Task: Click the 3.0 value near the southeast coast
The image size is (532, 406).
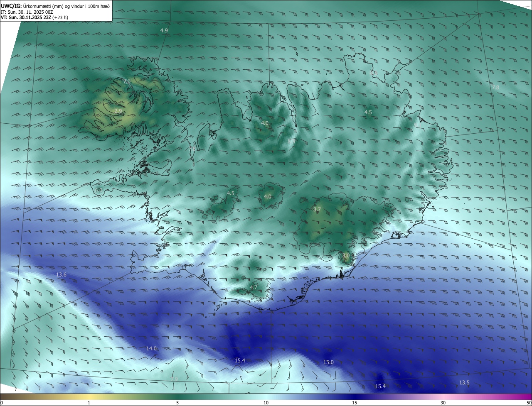Action: [346, 256]
